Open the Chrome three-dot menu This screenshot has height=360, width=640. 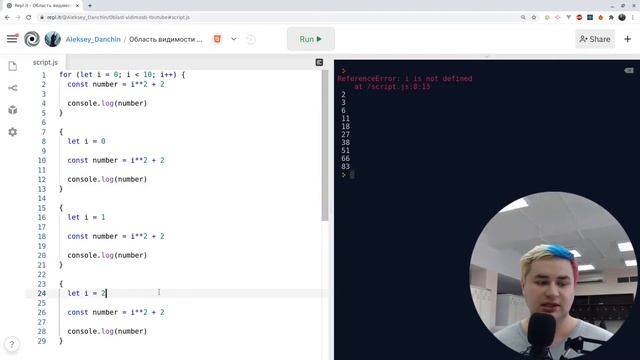coord(633,18)
